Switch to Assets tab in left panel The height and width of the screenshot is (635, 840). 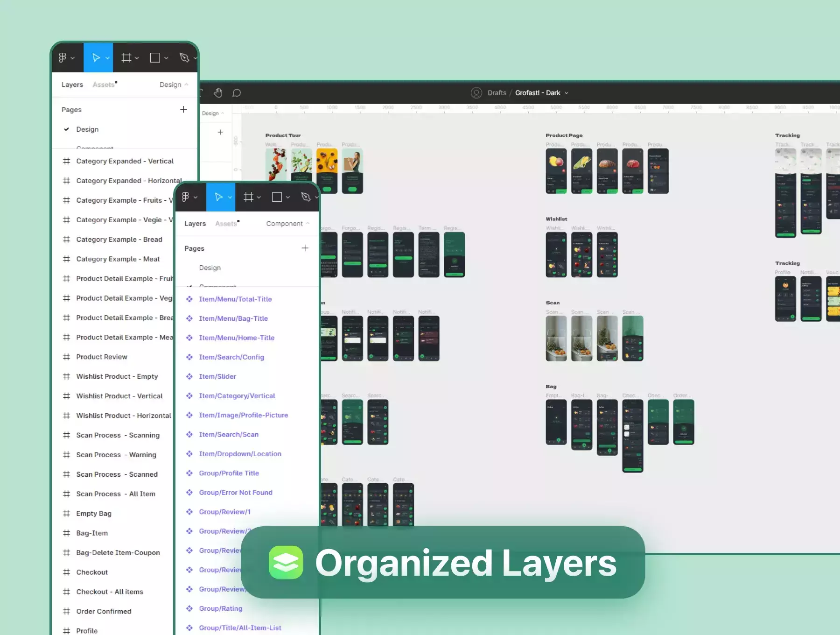(104, 85)
